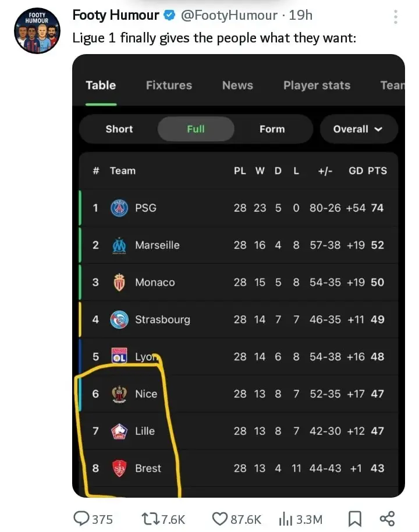View post analytics bar chart icon
The height and width of the screenshot is (532, 419).
click(x=286, y=519)
